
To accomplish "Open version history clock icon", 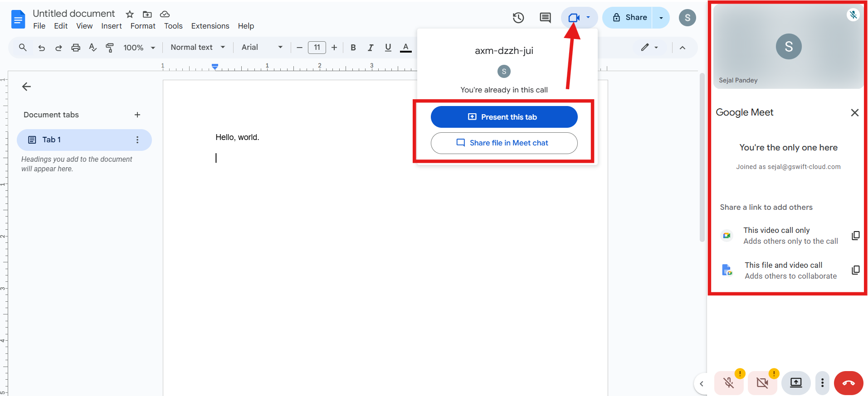I will tap(518, 18).
